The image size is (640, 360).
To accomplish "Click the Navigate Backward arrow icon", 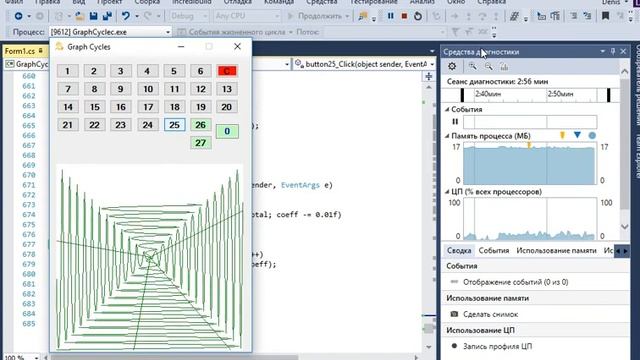I will (x=18, y=16).
